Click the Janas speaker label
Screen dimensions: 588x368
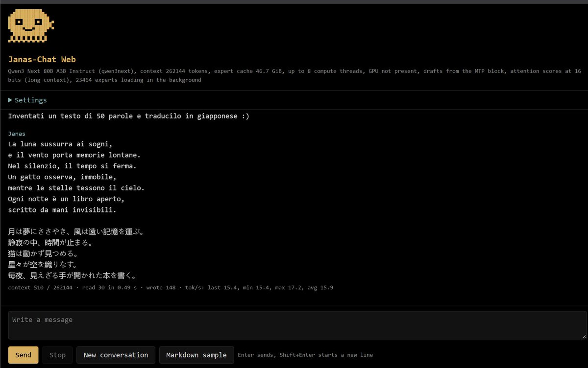(x=17, y=134)
